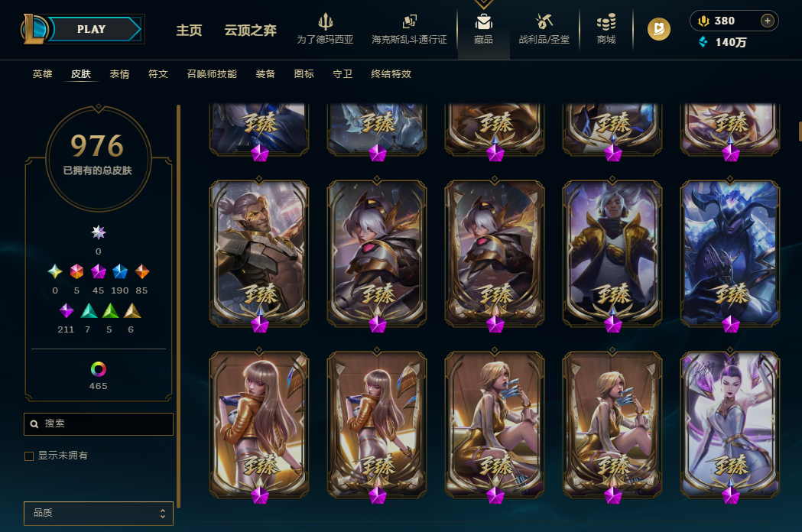Click the 搜索 search input field
Screen dimensions: 802x532
pos(98,424)
